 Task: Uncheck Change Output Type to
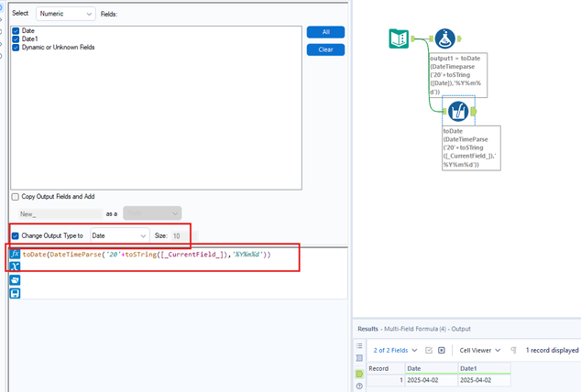16,235
